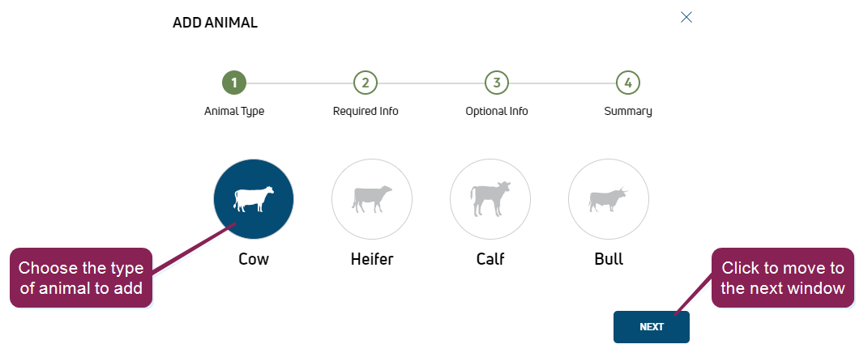
Task: Click the Animal Type step label
Action: pyautogui.click(x=234, y=111)
